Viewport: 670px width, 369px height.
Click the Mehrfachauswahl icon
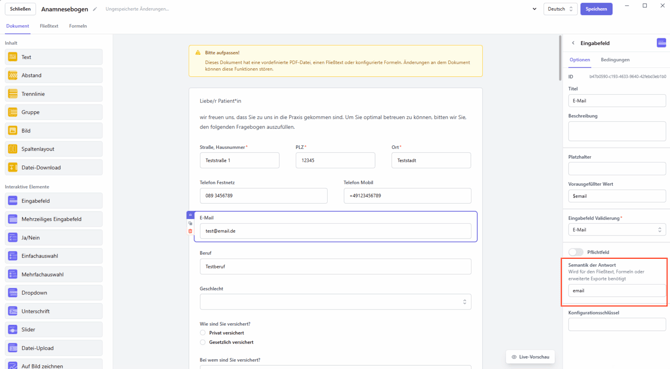13,274
